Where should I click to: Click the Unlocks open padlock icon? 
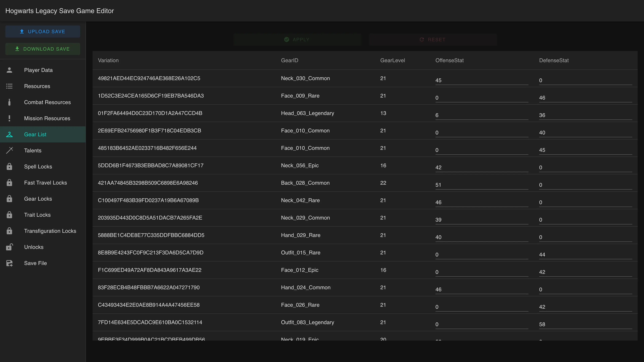(x=9, y=247)
